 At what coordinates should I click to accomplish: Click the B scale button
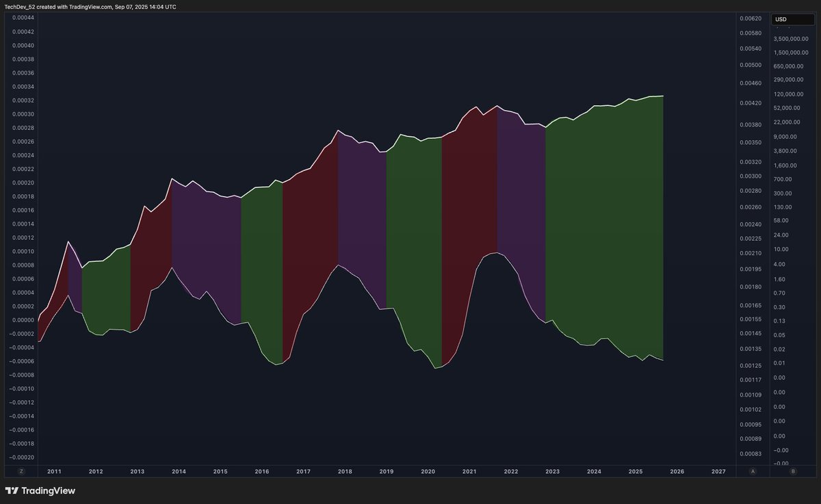[793, 471]
